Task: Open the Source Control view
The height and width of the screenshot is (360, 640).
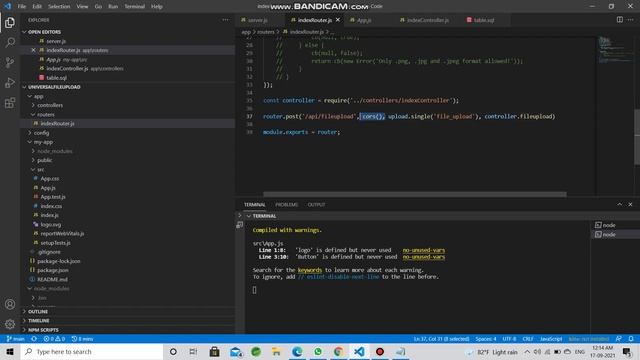Action: coord(10,62)
